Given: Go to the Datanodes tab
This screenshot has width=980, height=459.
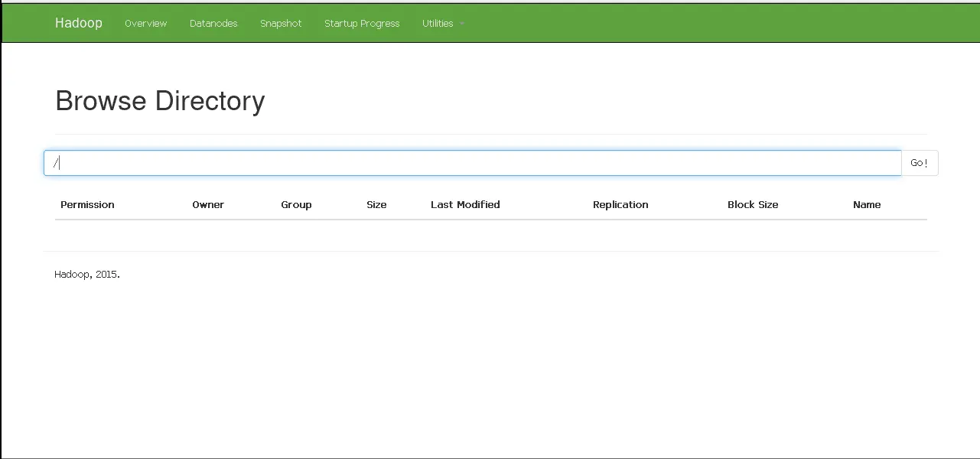Looking at the screenshot, I should click(x=213, y=24).
